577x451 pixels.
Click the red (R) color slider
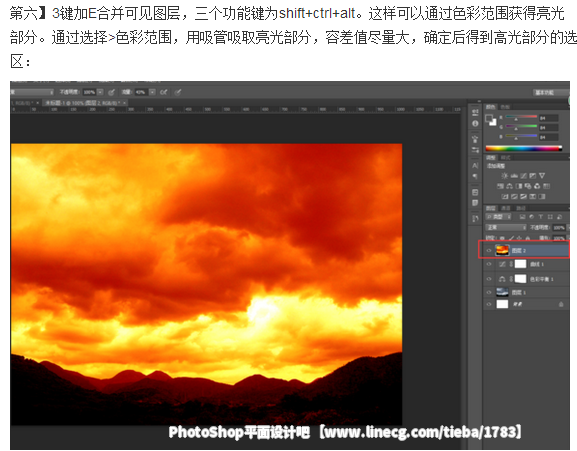coord(521,117)
